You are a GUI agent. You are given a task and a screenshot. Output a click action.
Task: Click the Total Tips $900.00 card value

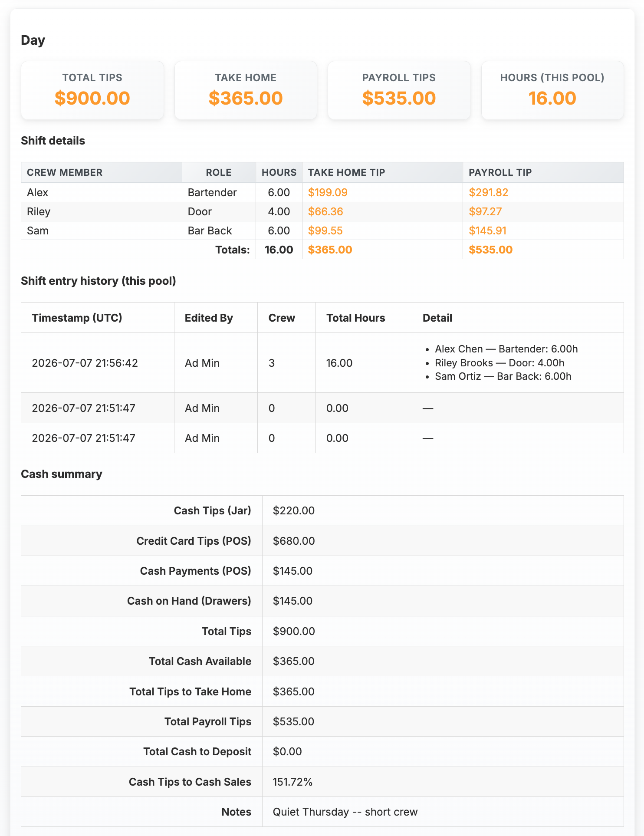92,98
